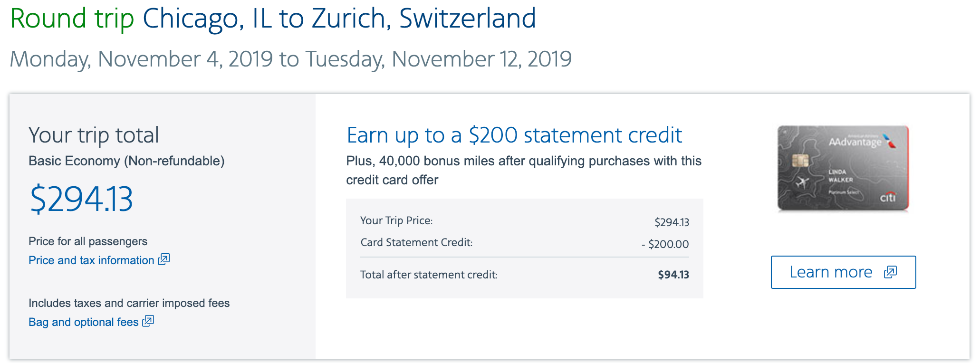Click the Citi logo on the credit card
This screenshot has width=980, height=363.
click(887, 197)
